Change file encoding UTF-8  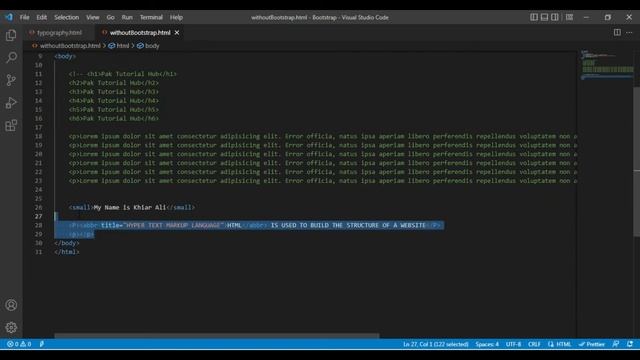pos(513,344)
